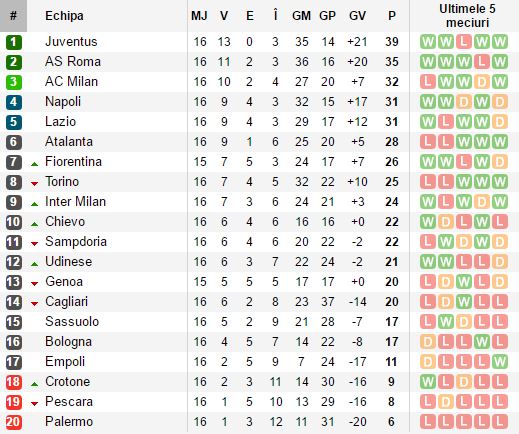Click AC Milan rank 3 badge
Screen dimensions: 519x434
14,82
